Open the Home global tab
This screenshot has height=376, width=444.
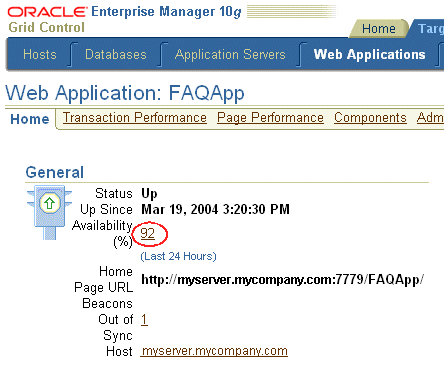pyautogui.click(x=379, y=29)
